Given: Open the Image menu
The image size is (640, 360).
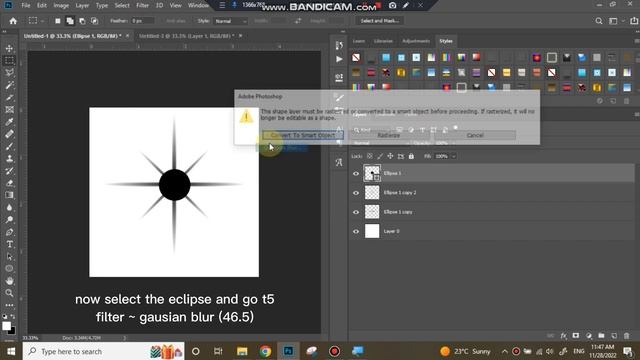Looking at the screenshot, I should (61, 5).
